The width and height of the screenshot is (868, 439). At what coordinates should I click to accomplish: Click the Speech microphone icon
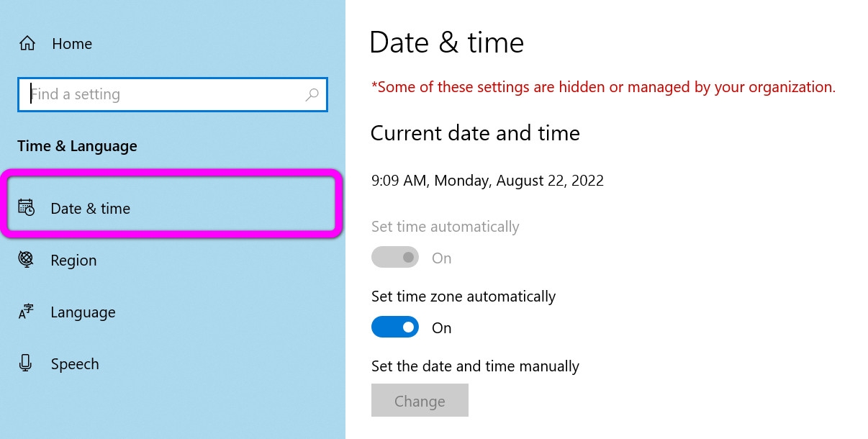click(x=25, y=363)
